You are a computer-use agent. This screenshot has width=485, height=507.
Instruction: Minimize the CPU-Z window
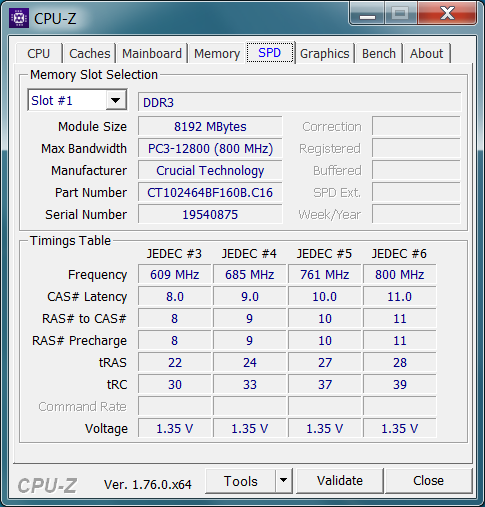coord(367,14)
